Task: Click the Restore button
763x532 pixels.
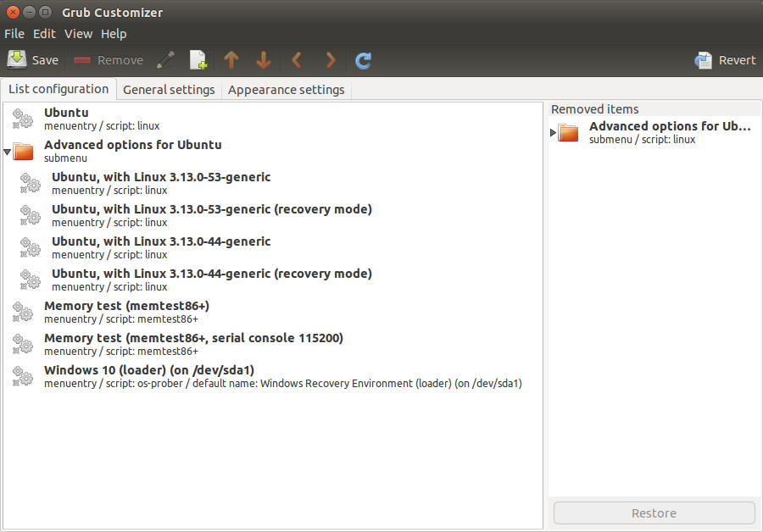Action: click(x=654, y=513)
